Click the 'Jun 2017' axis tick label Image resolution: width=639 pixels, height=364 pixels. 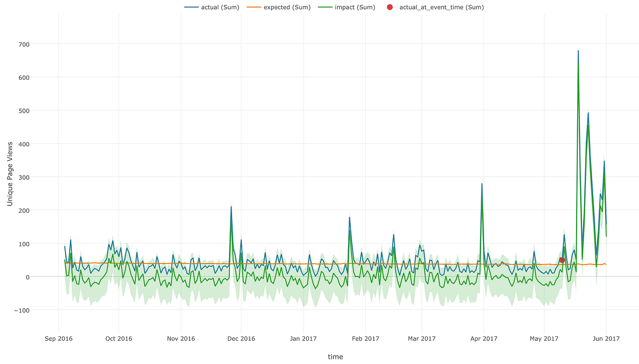pos(607,338)
